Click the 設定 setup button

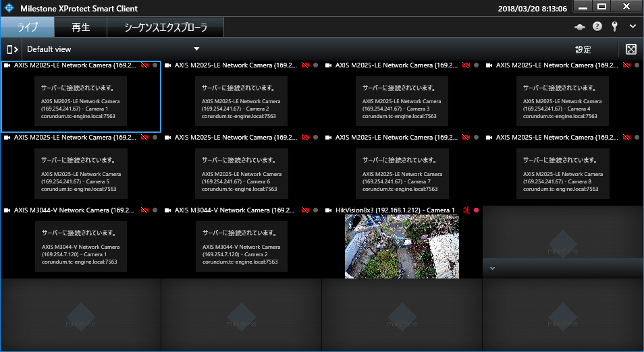(x=583, y=49)
